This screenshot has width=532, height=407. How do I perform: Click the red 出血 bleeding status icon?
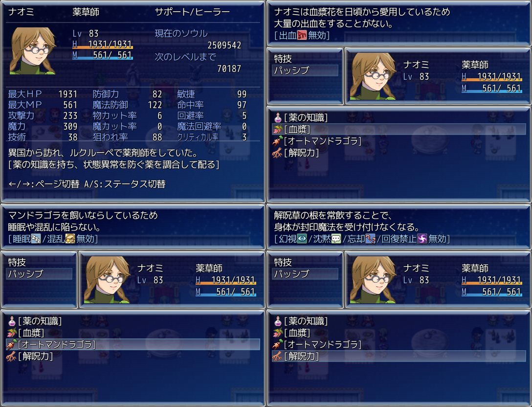coord(302,35)
